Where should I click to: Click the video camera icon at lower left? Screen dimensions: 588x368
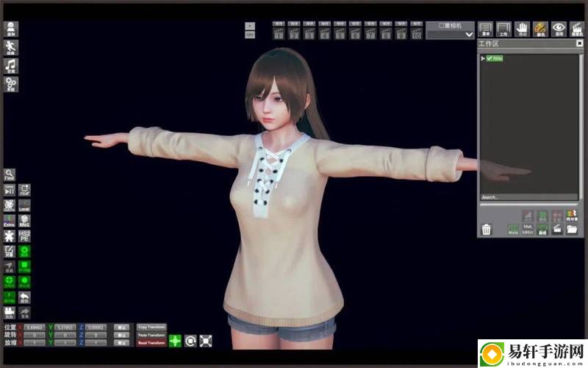coord(10,313)
